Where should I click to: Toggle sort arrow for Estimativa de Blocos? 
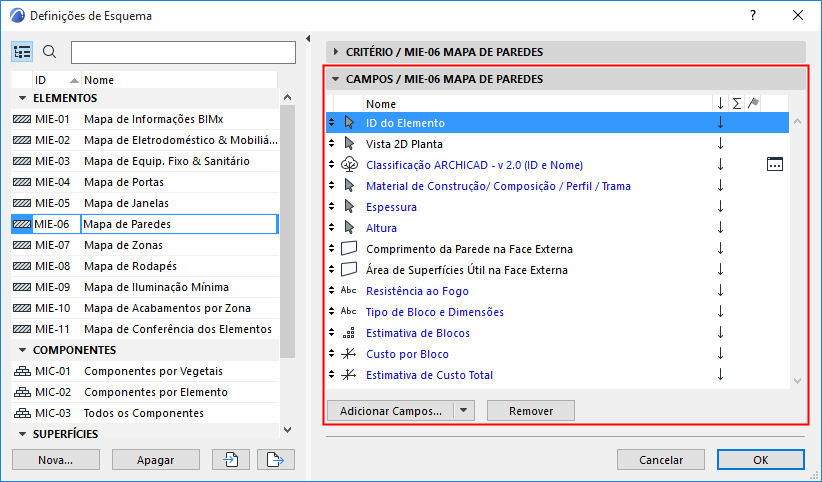click(720, 333)
